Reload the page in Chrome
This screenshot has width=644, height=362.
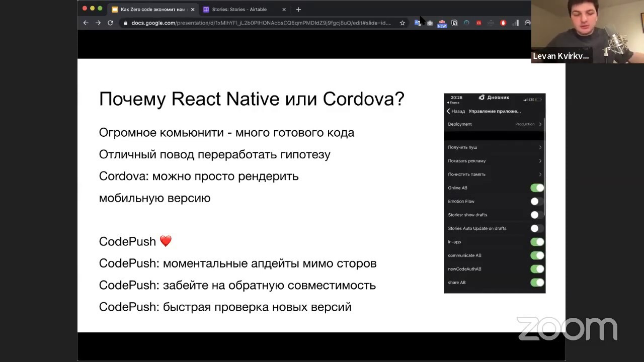coord(110,23)
